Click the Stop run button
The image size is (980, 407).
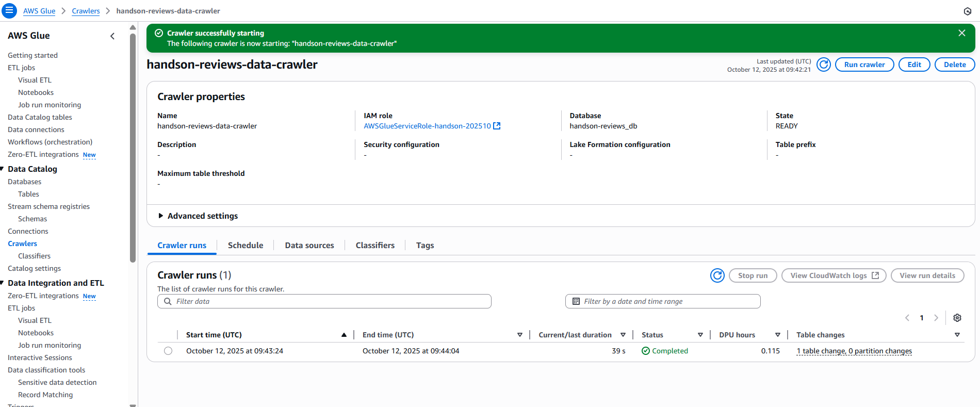(753, 275)
